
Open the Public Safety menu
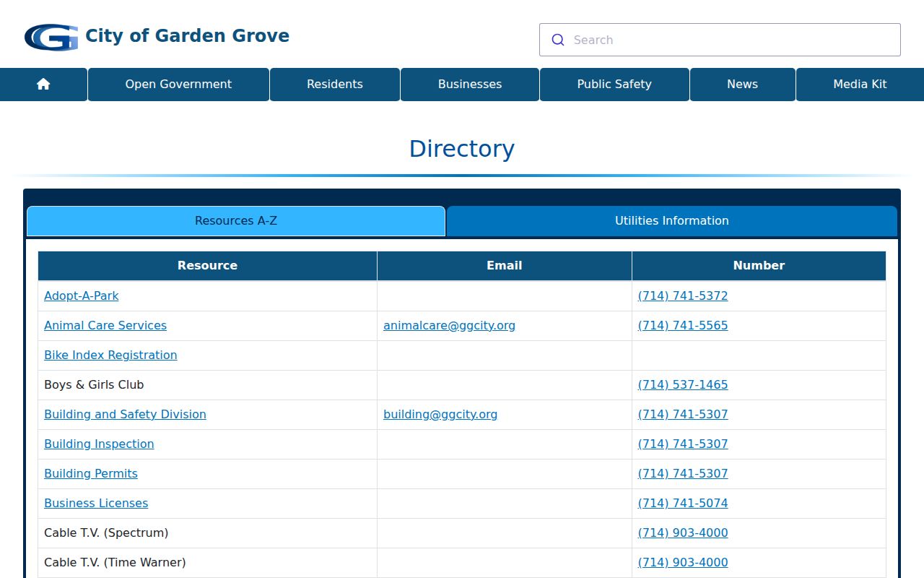tap(614, 85)
